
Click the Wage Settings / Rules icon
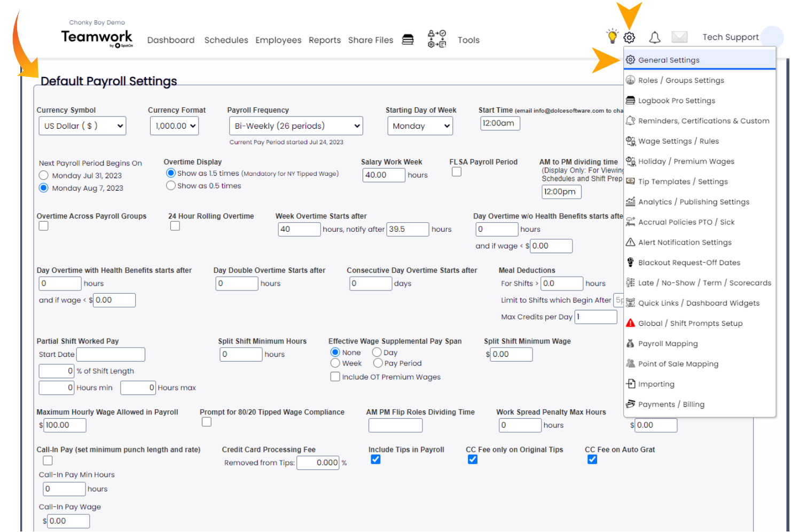(x=630, y=141)
